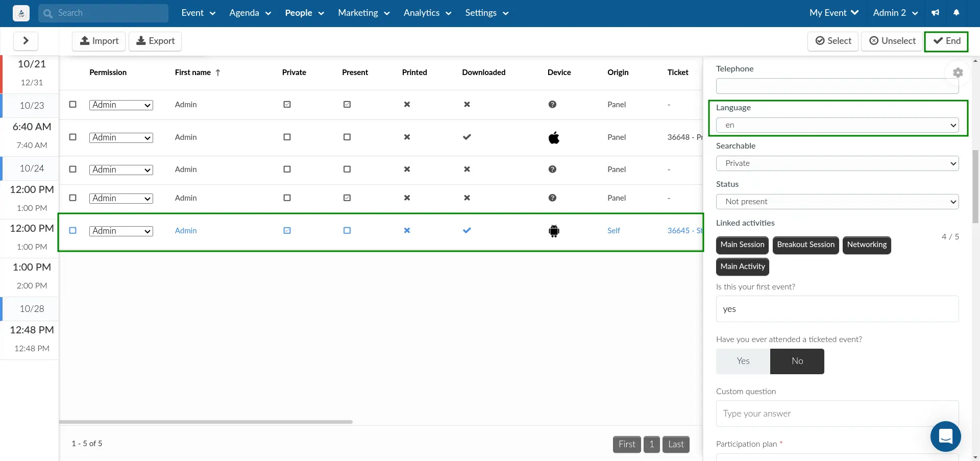
Task: Click the Import button
Action: pyautogui.click(x=99, y=41)
